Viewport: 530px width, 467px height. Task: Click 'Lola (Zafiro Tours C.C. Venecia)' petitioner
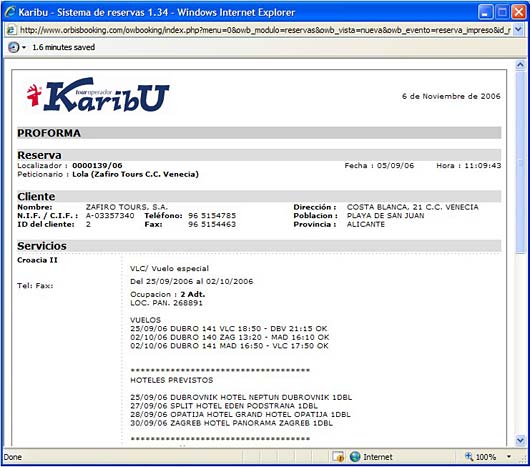(136, 174)
